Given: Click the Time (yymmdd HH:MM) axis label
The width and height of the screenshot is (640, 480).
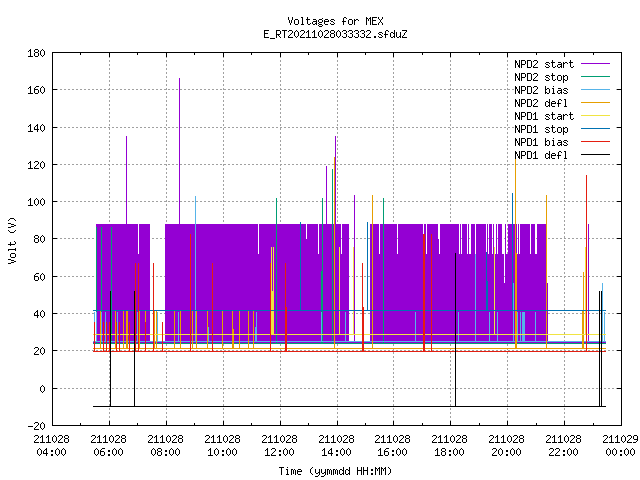Looking at the screenshot, I should point(335,471).
